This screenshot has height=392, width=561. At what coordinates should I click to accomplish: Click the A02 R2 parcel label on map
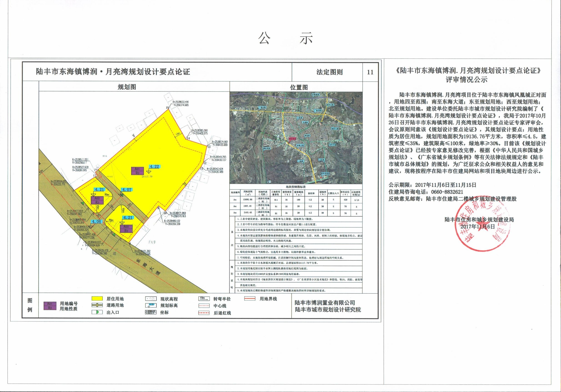pyautogui.click(x=97, y=200)
